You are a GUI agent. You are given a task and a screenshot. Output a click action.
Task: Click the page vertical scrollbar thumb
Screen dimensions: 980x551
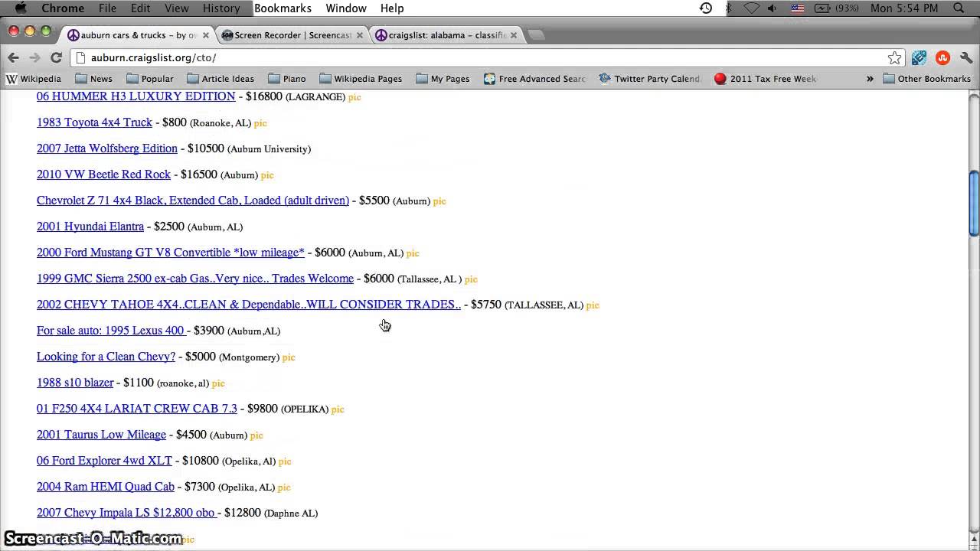974,204
